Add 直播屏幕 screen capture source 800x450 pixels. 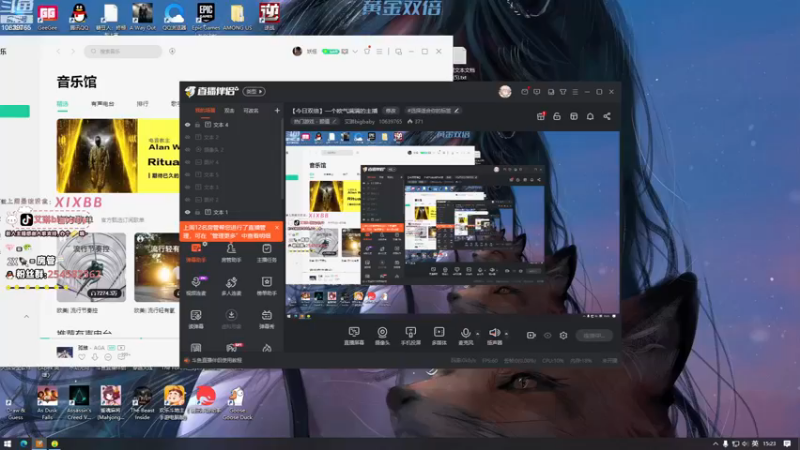354,336
